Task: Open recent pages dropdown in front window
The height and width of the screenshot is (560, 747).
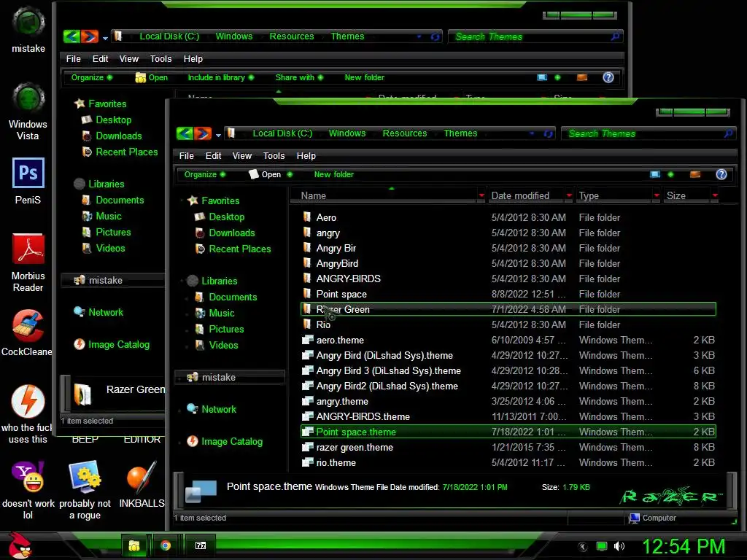Action: coord(218,135)
